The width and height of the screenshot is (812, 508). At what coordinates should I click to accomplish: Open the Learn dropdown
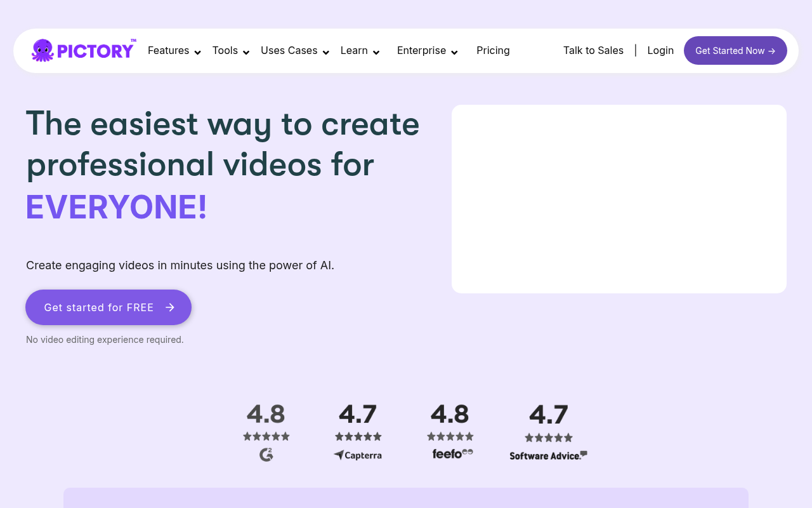376,52
